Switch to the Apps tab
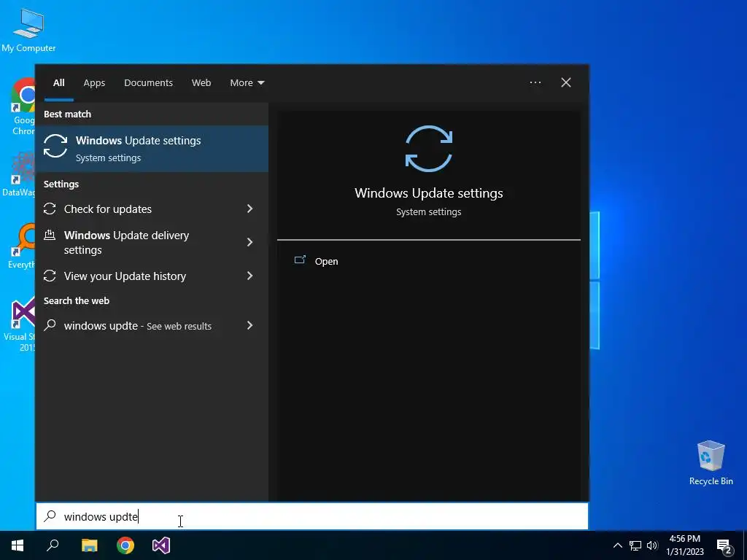 pos(94,83)
